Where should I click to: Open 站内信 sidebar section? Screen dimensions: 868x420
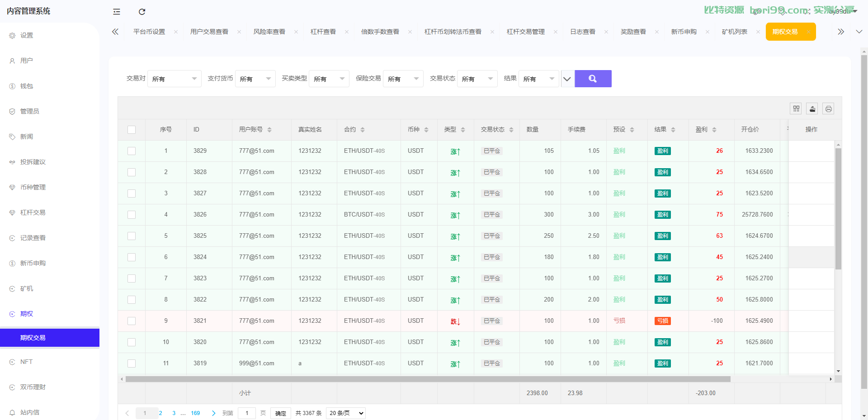click(x=29, y=412)
